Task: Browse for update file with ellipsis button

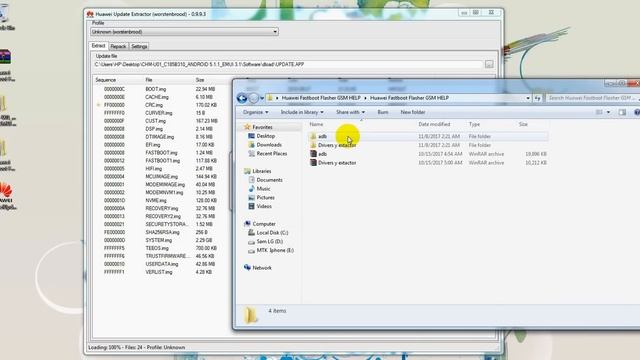Action: 489,64
